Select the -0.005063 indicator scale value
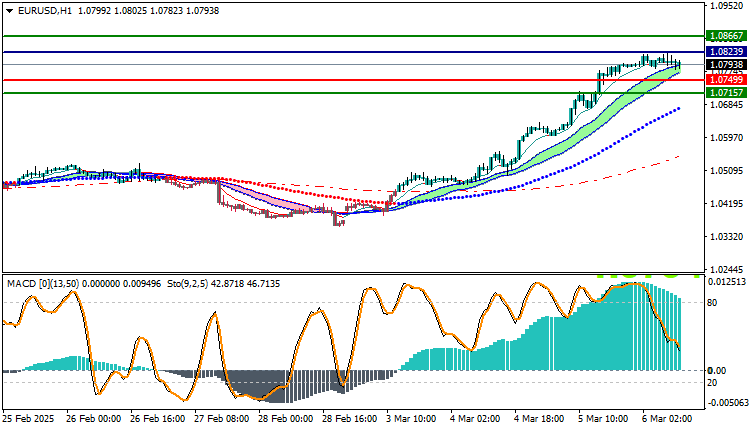The width and height of the screenshot is (750, 430). pyautogui.click(x=727, y=403)
